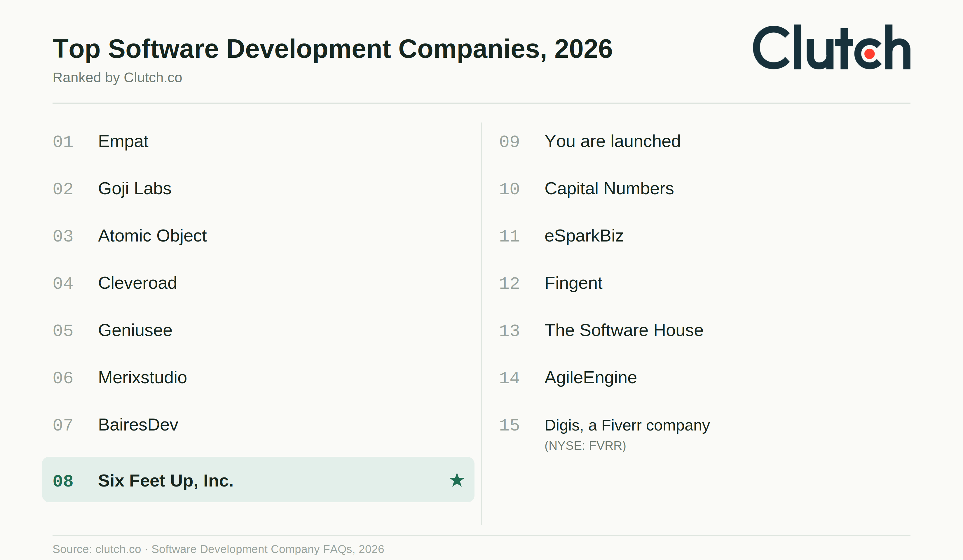This screenshot has width=963, height=560.
Task: Click the '(NYSE: FVRR)' ticker note
Action: coord(585,446)
